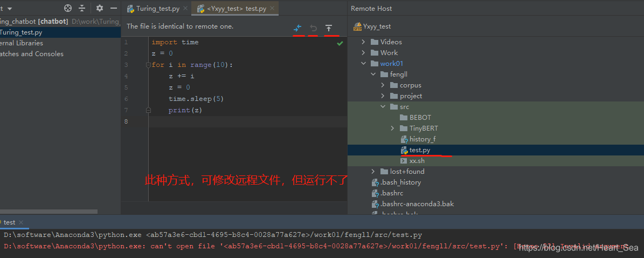Click code line 'print(z)'
644x258 pixels.
point(185,110)
